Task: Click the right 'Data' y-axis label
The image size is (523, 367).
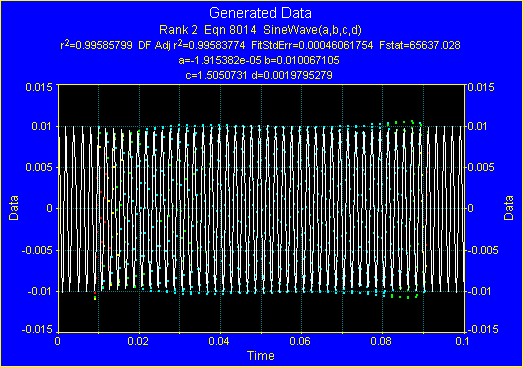Action: coord(509,208)
